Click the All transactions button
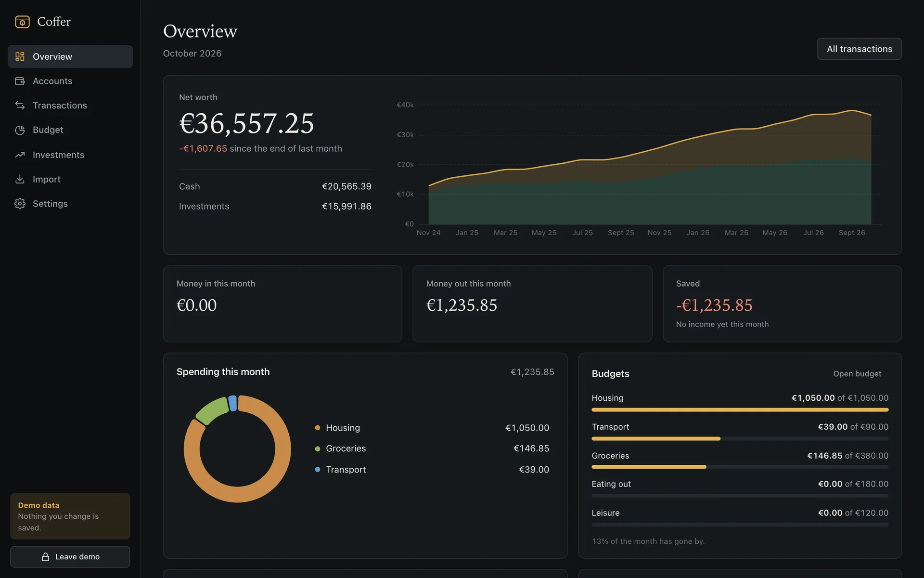Screen dimensions: 924x578 coord(859,49)
